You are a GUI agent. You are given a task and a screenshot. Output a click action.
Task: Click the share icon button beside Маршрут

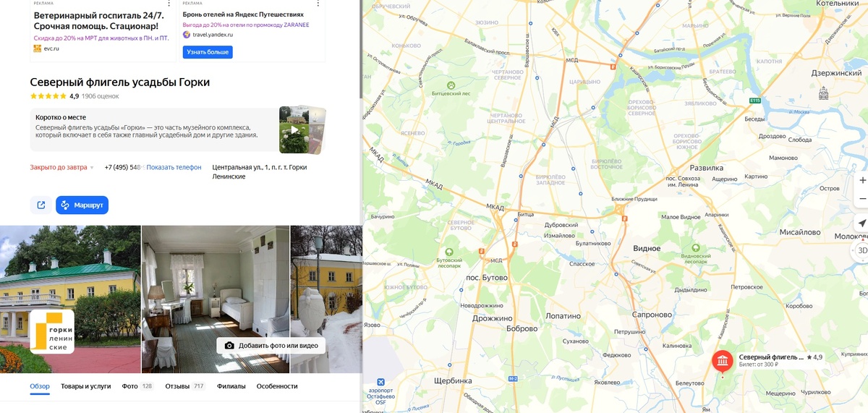tap(41, 205)
